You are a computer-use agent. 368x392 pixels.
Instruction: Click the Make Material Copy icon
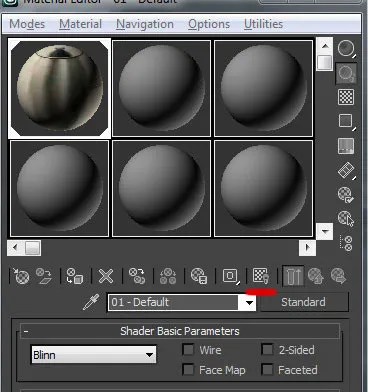[x=137, y=276]
